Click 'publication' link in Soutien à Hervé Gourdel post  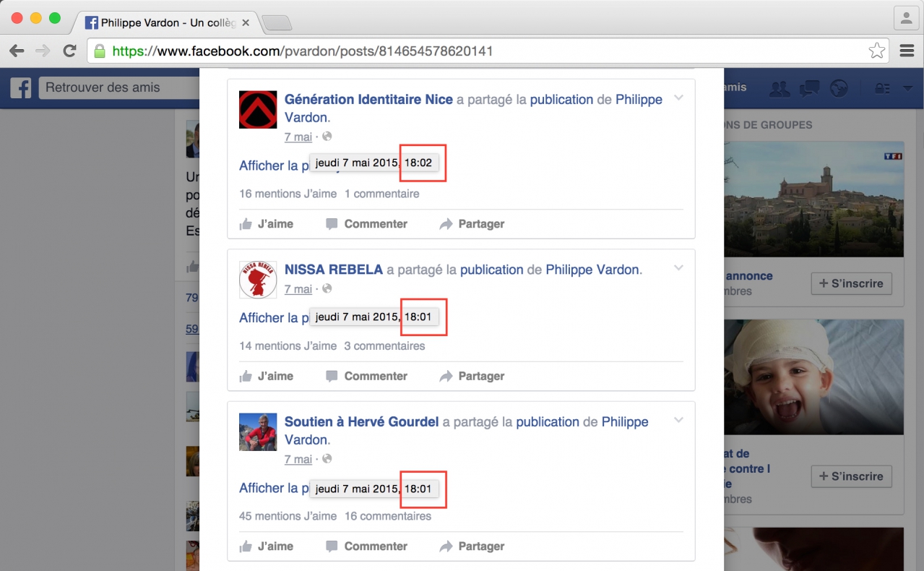click(x=548, y=422)
